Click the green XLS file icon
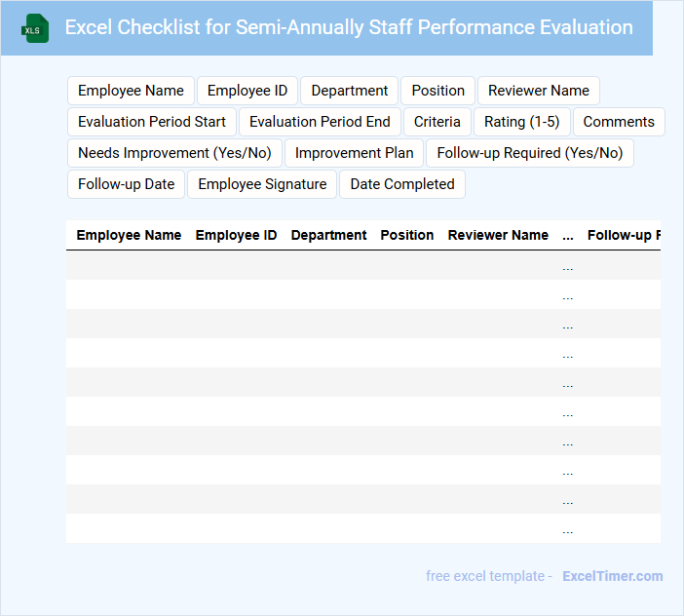 36,28
